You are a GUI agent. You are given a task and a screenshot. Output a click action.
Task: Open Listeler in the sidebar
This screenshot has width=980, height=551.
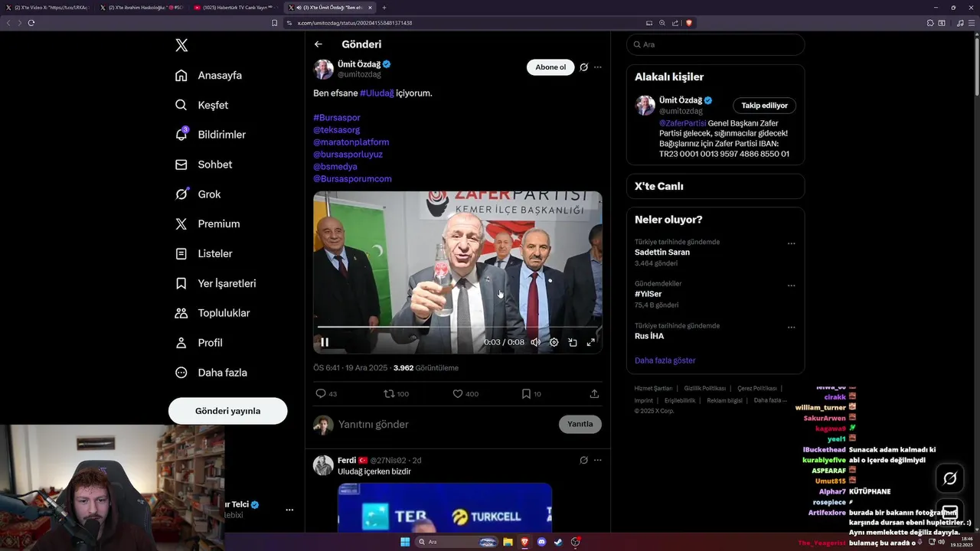(x=203, y=253)
